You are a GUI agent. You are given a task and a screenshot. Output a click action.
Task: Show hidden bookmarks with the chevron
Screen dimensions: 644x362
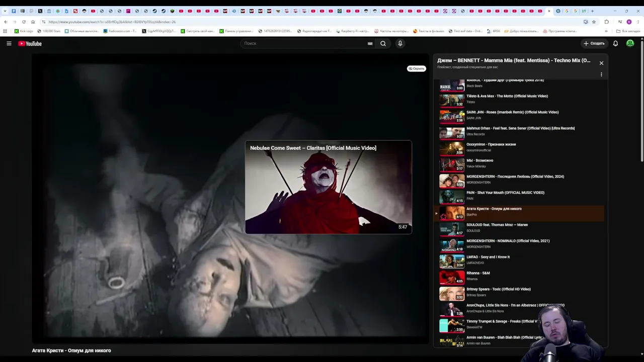pos(606,31)
